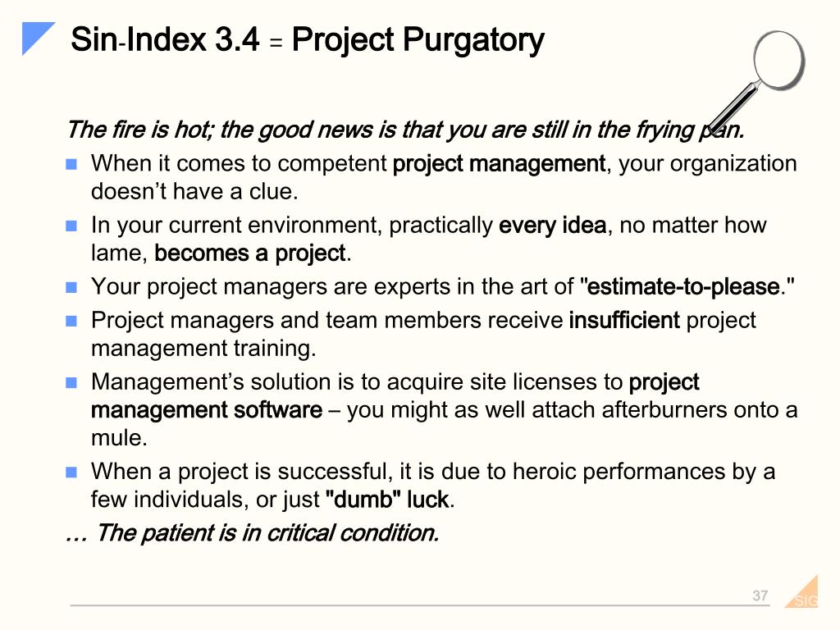Click bullet square before 'When a project'
This screenshot has width=840, height=630.
(71, 472)
